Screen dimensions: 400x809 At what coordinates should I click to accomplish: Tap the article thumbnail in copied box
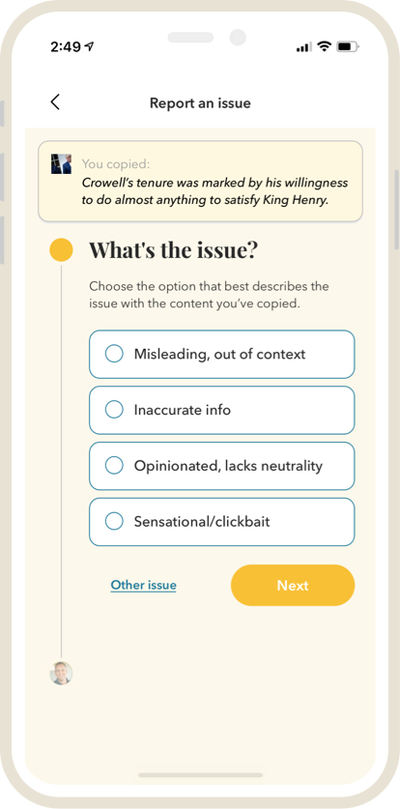[61, 164]
